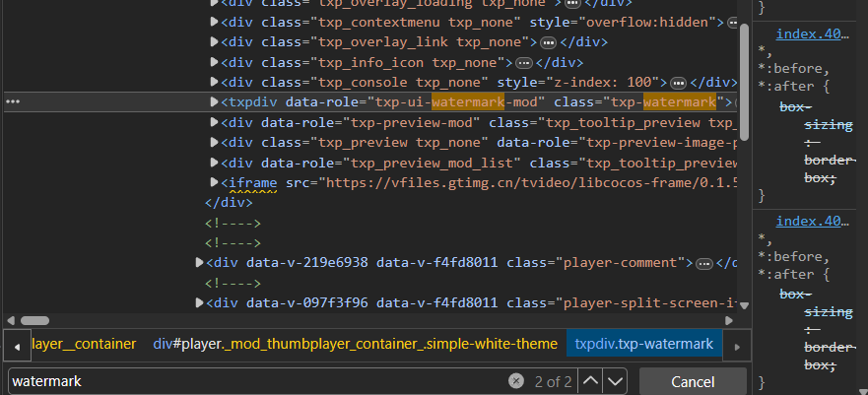Click the 2 of 2 result counter
Image resolution: width=868 pixels, height=395 pixels.
(x=553, y=381)
